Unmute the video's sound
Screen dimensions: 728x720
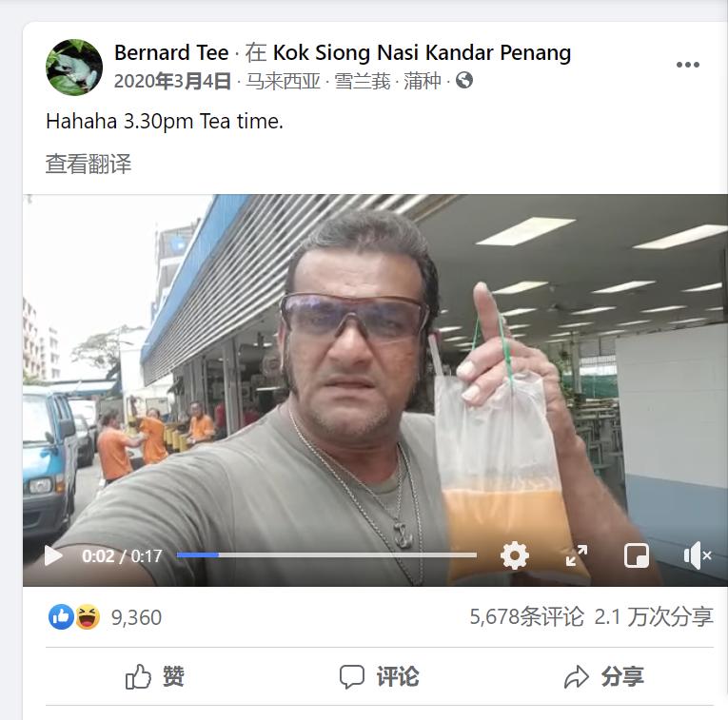[x=697, y=555]
